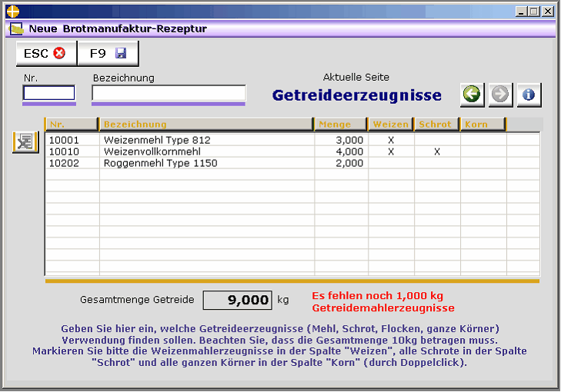Viewport: 561px width, 392px height.
Task: Click the Bezeichnung column header
Action: tap(206, 125)
